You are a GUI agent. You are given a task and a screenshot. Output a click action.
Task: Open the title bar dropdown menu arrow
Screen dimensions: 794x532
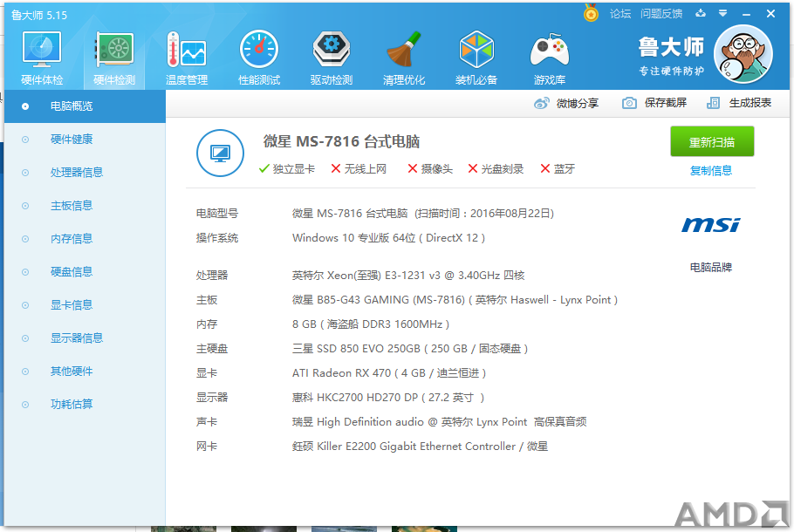click(723, 14)
